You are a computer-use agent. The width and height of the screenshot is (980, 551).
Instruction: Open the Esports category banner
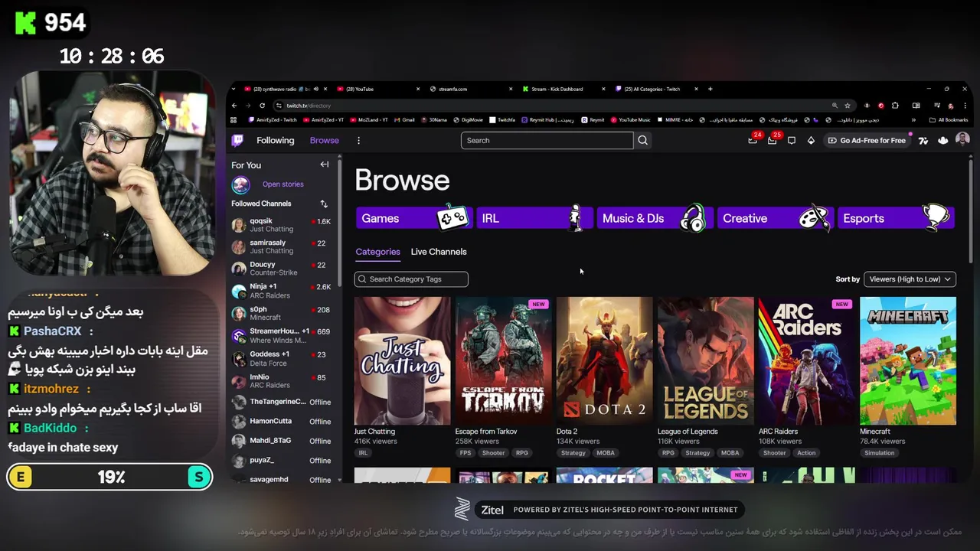tap(896, 218)
